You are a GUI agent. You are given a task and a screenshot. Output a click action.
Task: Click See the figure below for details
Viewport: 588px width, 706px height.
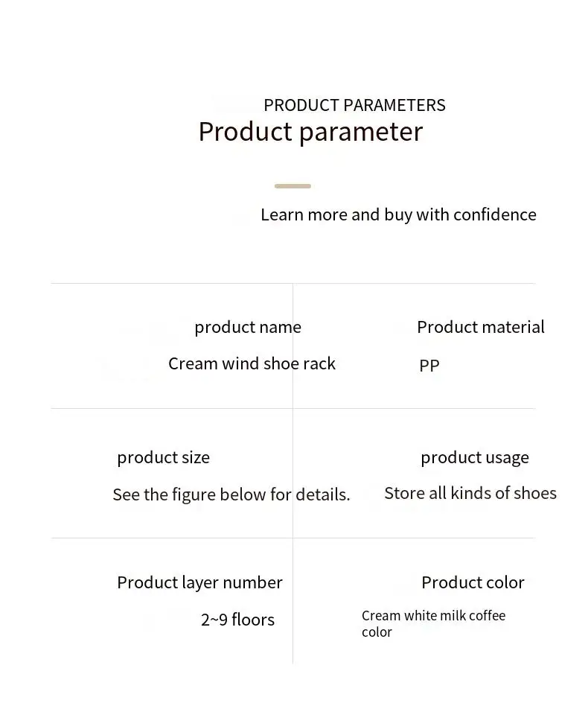(231, 494)
